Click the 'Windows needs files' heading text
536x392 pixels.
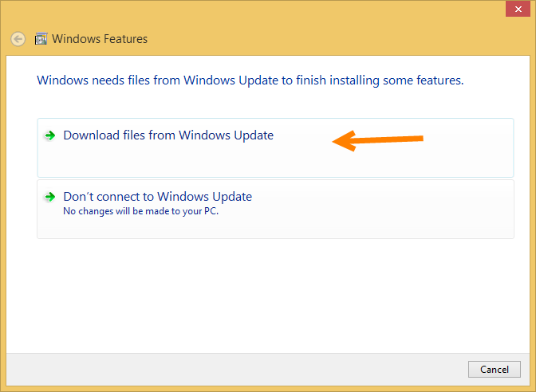point(250,80)
